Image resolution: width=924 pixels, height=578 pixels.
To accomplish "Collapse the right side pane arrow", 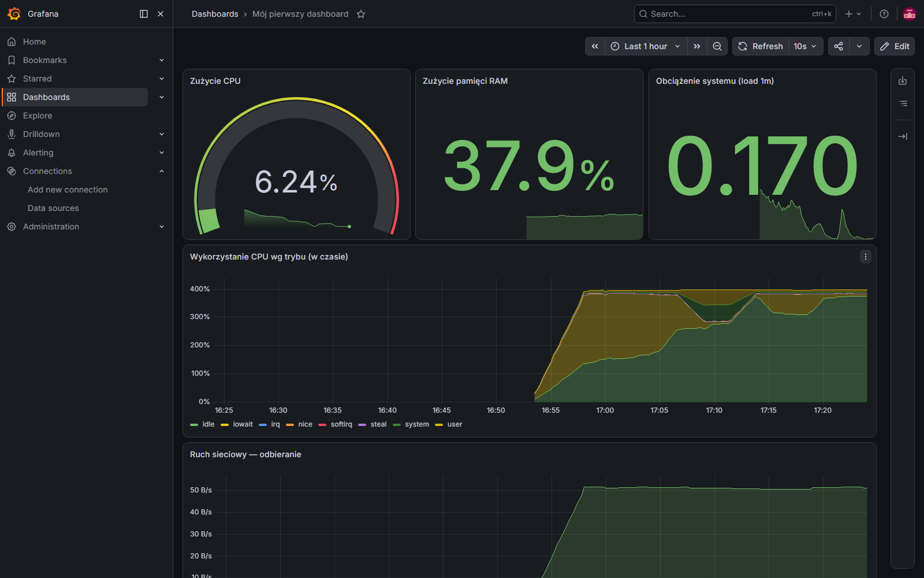I will pos(903,136).
